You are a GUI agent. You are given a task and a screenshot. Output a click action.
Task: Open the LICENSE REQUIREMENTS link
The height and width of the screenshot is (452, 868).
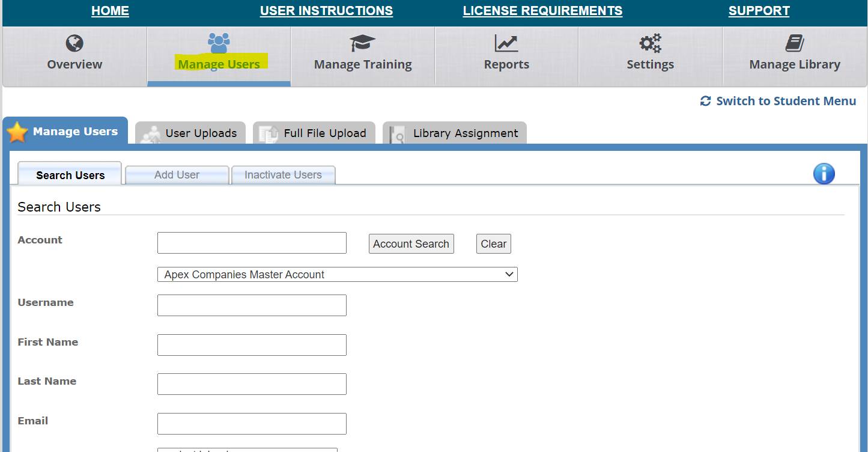coord(542,11)
